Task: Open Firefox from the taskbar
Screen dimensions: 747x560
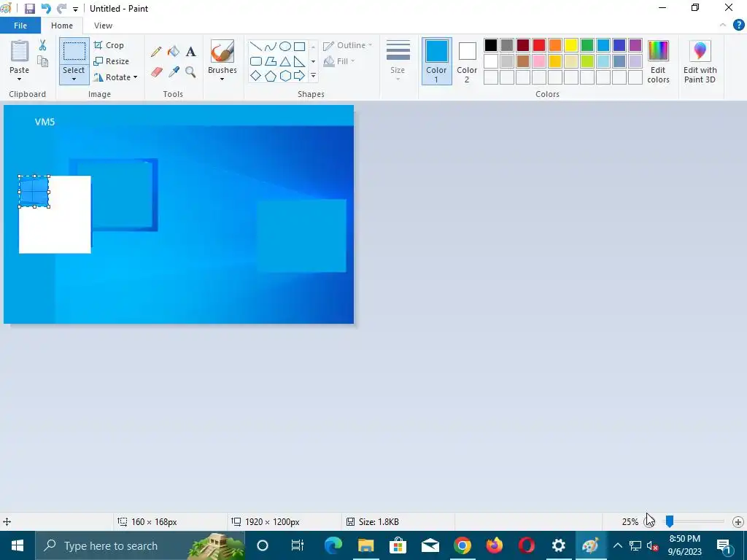Action: click(494, 545)
